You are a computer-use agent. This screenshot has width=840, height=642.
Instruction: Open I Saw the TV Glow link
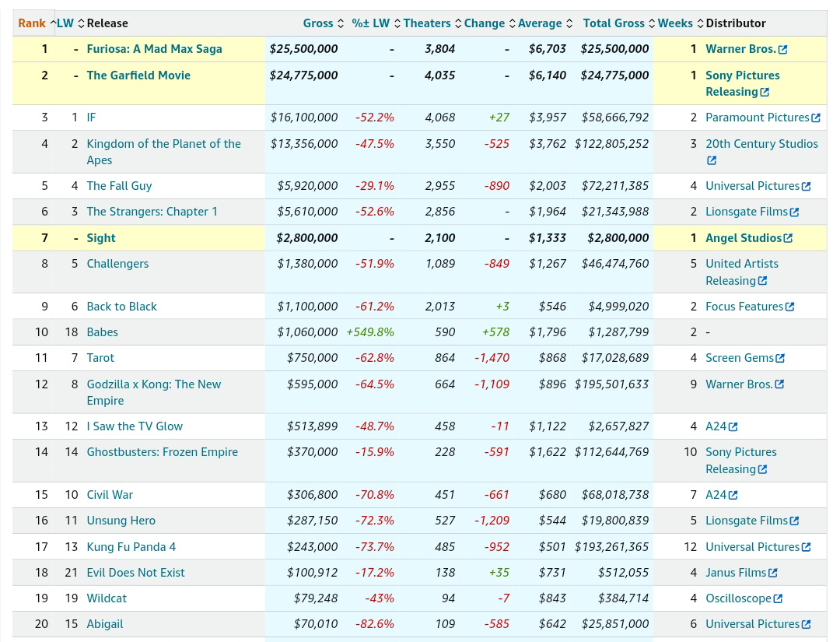[x=135, y=426]
